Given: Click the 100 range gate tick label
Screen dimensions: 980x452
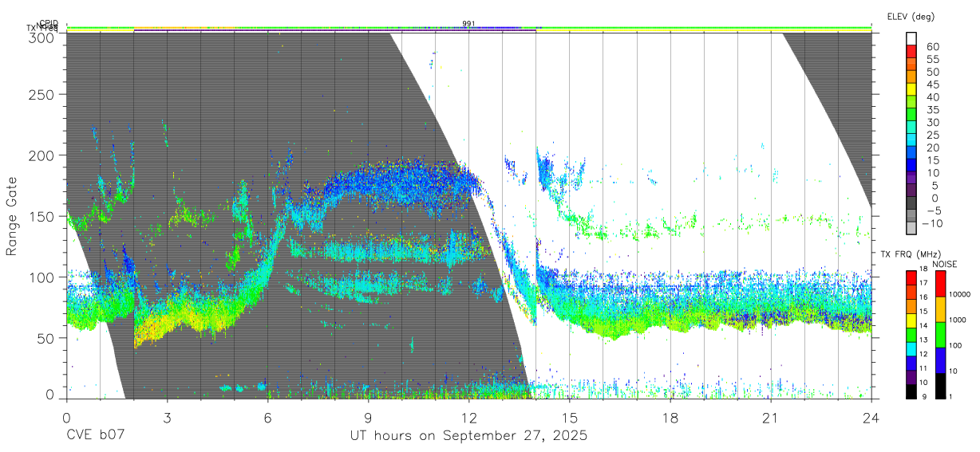Looking at the screenshot, I should [x=42, y=277].
